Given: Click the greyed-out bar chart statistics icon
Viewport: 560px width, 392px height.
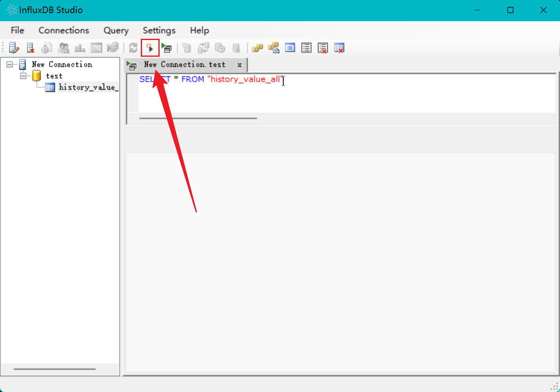Looking at the screenshot, I should point(80,48).
